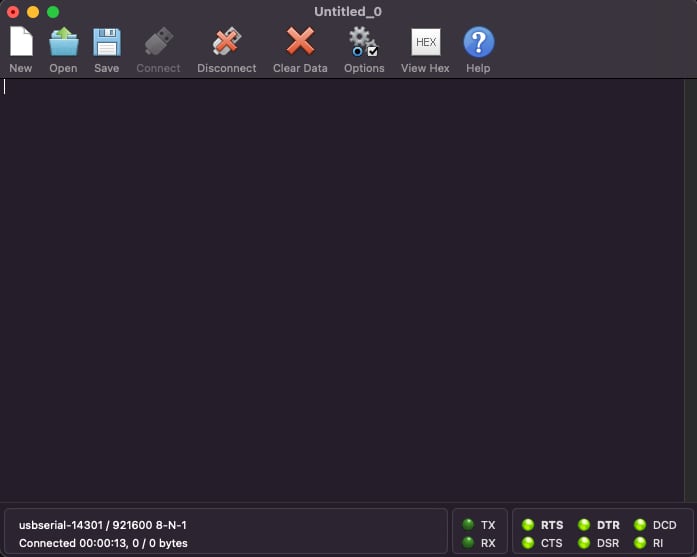Image resolution: width=697 pixels, height=557 pixels.
Task: Click the DCD status light
Action: (640, 525)
